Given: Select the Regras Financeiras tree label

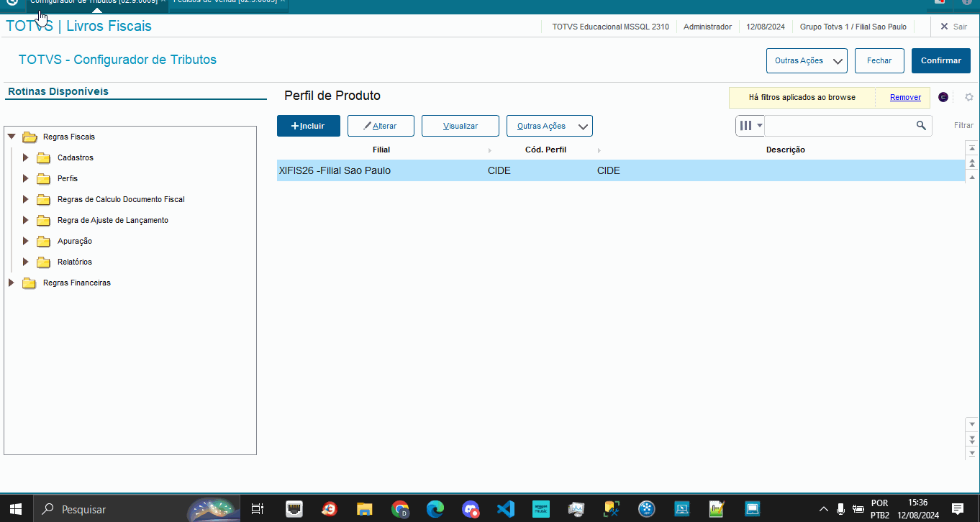Looking at the screenshot, I should (x=77, y=283).
